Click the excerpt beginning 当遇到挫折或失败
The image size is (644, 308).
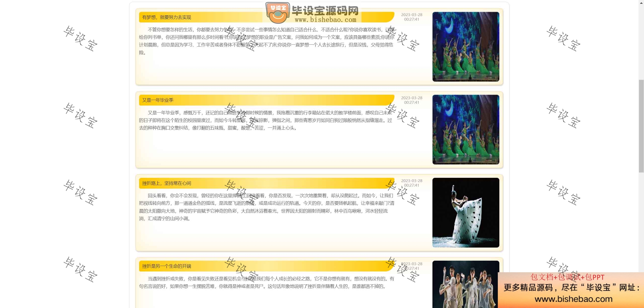click(267, 283)
